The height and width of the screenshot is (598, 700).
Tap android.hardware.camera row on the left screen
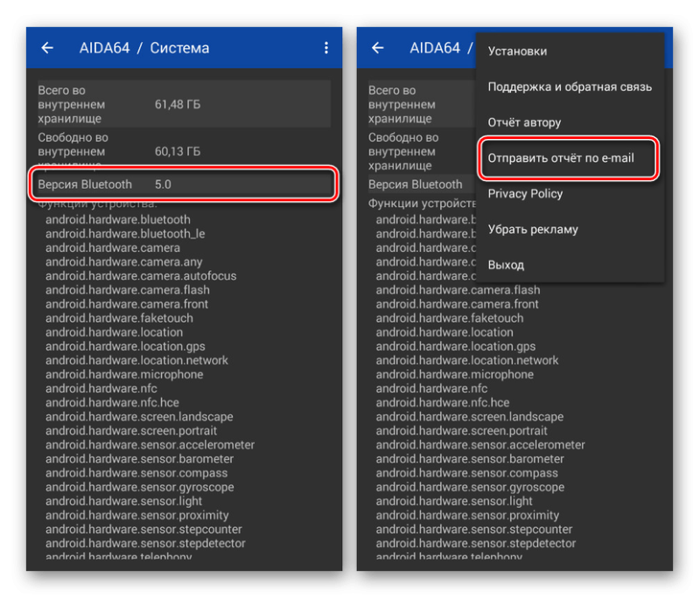[113, 247]
